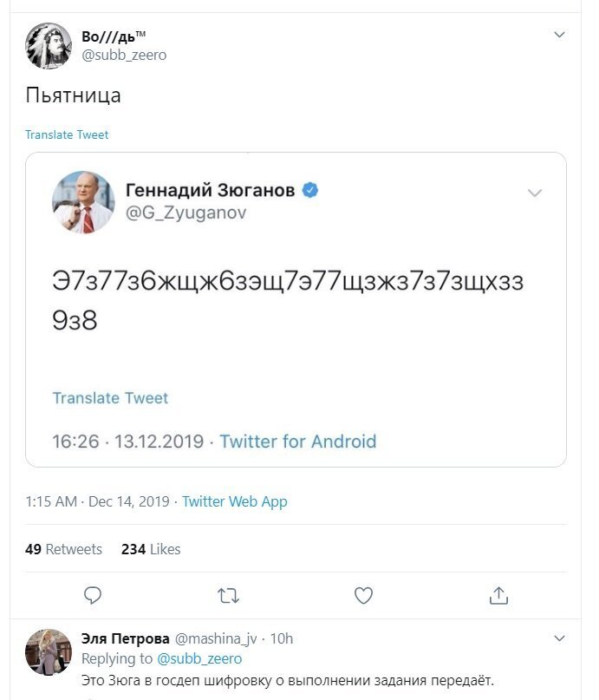Click the @subb_zeero mention in reply
The image size is (599, 700).
tap(199, 659)
